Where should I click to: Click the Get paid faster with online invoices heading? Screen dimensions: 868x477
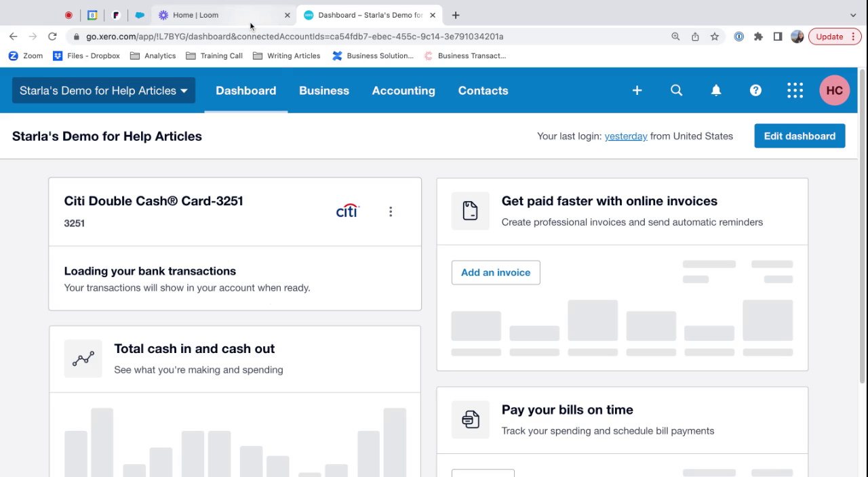pos(610,201)
